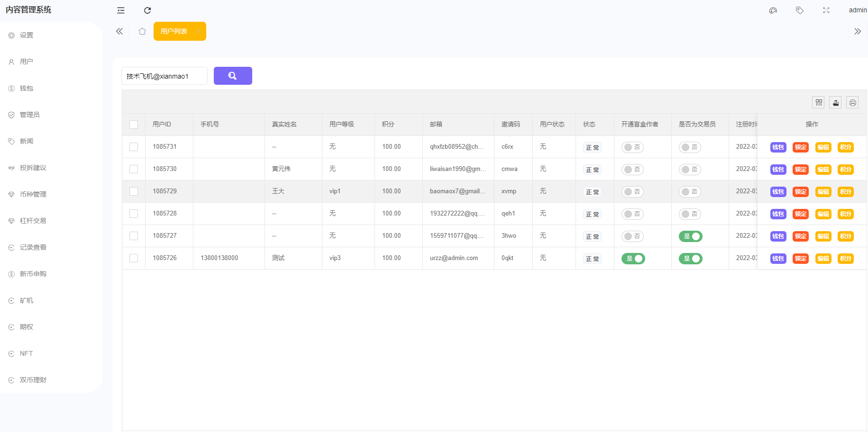Viewport: 868px width, 432px height.
Task: Print the table icon
Action: 853,102
